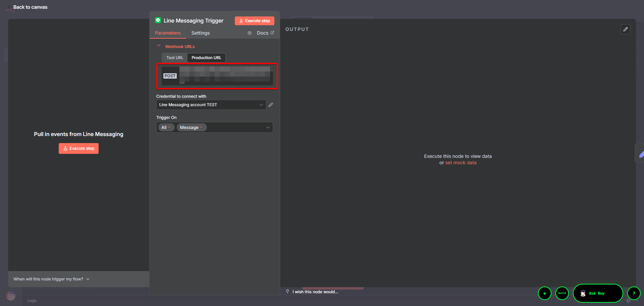Switch to the Settings tab
Image resolution: width=644 pixels, height=306 pixels.
pyautogui.click(x=200, y=33)
